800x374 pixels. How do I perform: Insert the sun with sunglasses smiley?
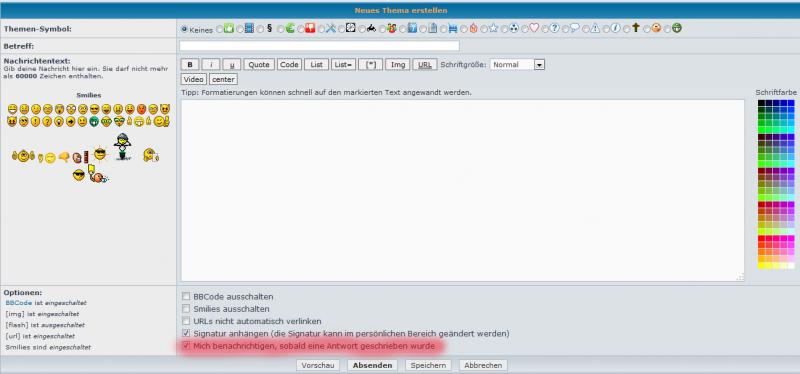[100, 154]
